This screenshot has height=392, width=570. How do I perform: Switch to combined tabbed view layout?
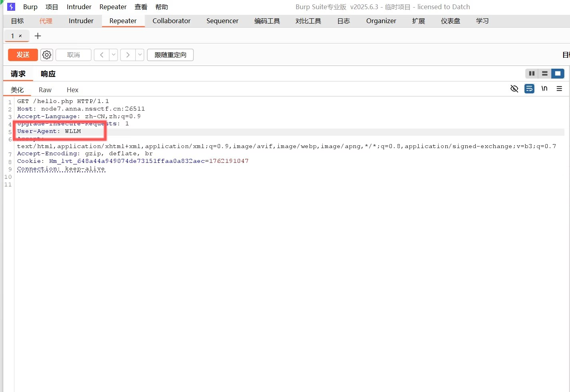tap(558, 73)
